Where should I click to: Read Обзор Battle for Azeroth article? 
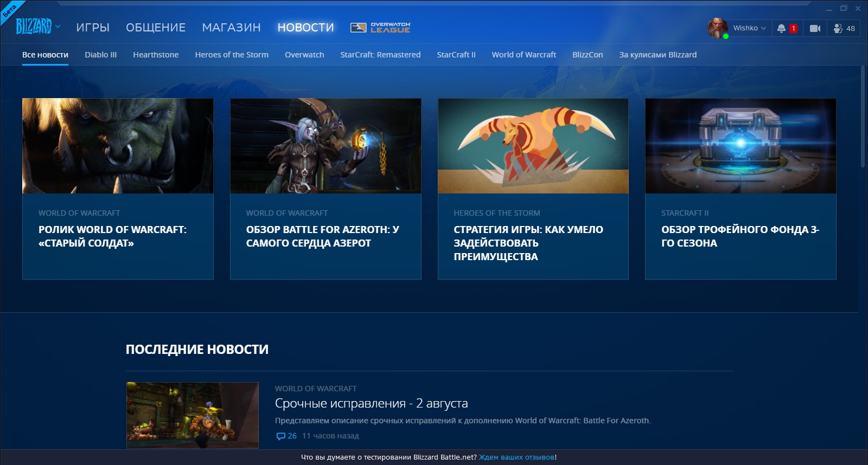(x=322, y=236)
